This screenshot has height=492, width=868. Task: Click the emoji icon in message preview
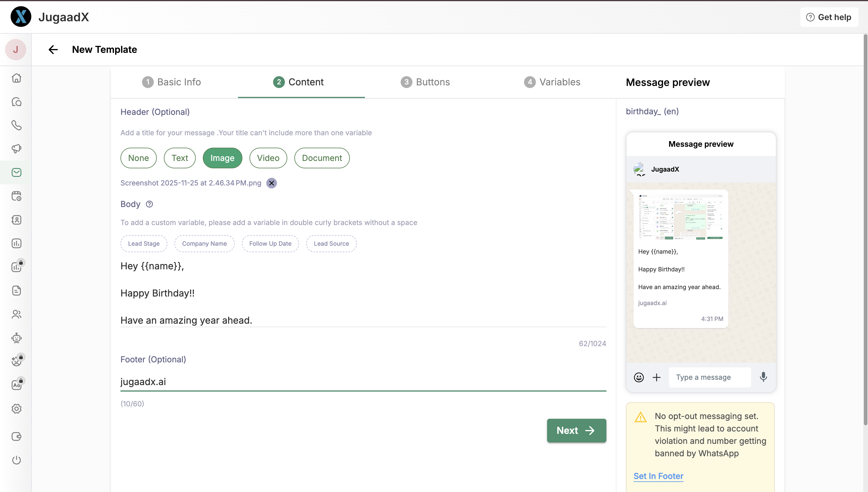[x=639, y=377]
